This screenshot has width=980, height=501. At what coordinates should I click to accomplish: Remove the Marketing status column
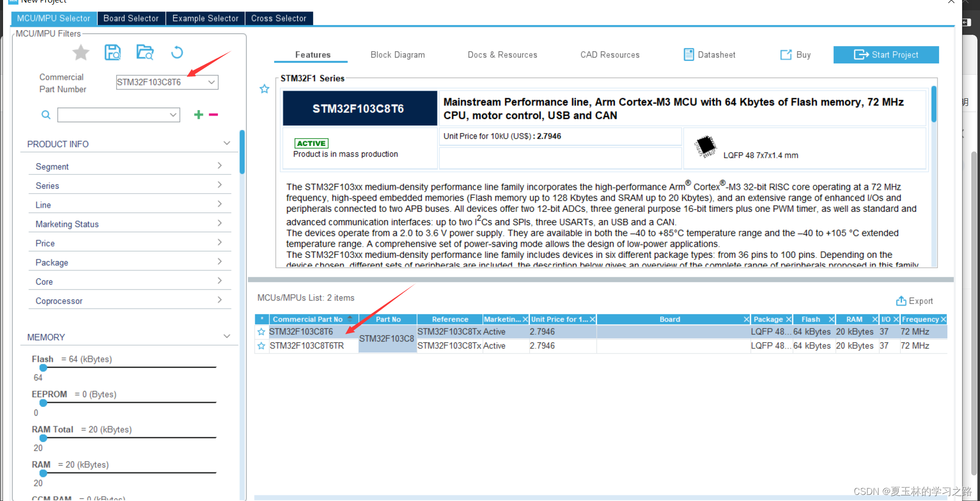(525, 319)
